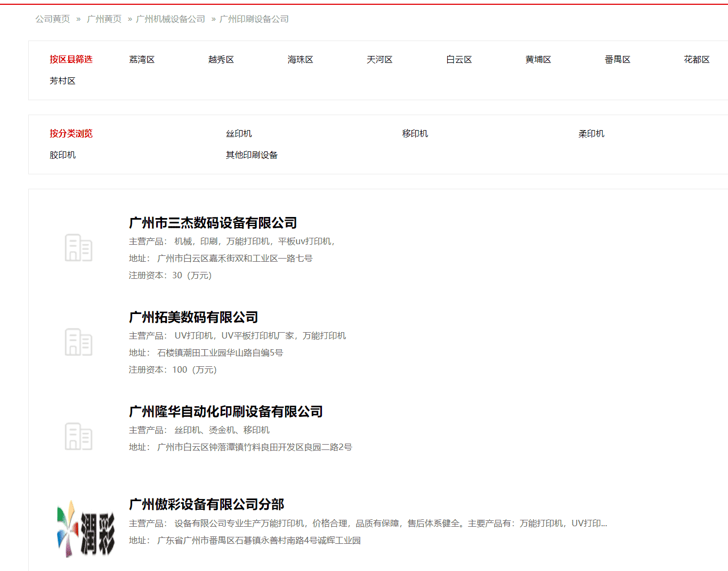728x571 pixels.
Task: Choose the 番禺区 district filter
Action: pos(617,59)
